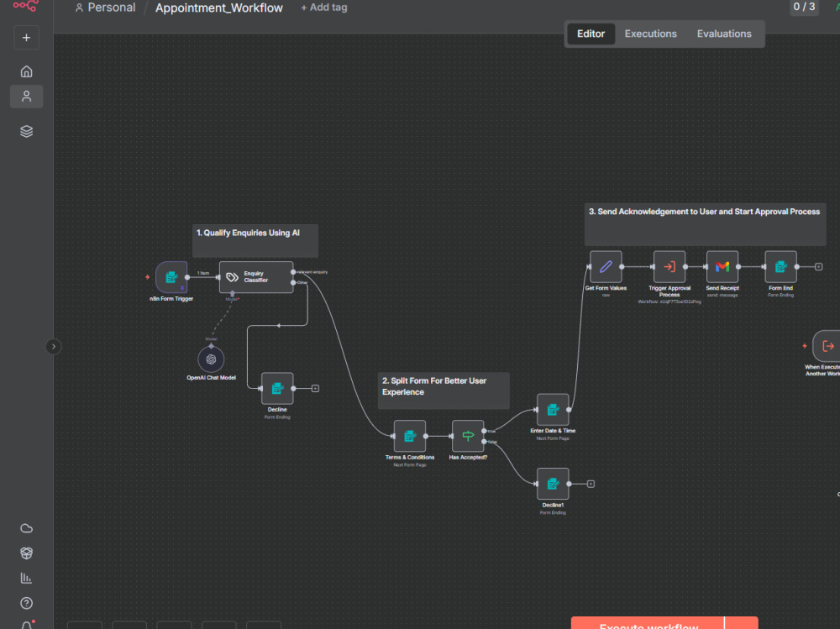Open the Personal user icon in sidebar
This screenshot has height=629, width=840.
pos(26,97)
